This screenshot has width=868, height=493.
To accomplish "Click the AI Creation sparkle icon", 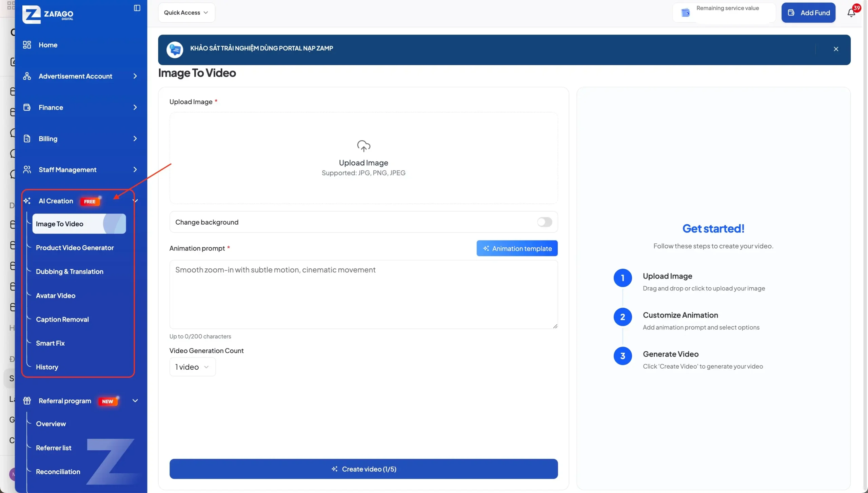I will (27, 201).
